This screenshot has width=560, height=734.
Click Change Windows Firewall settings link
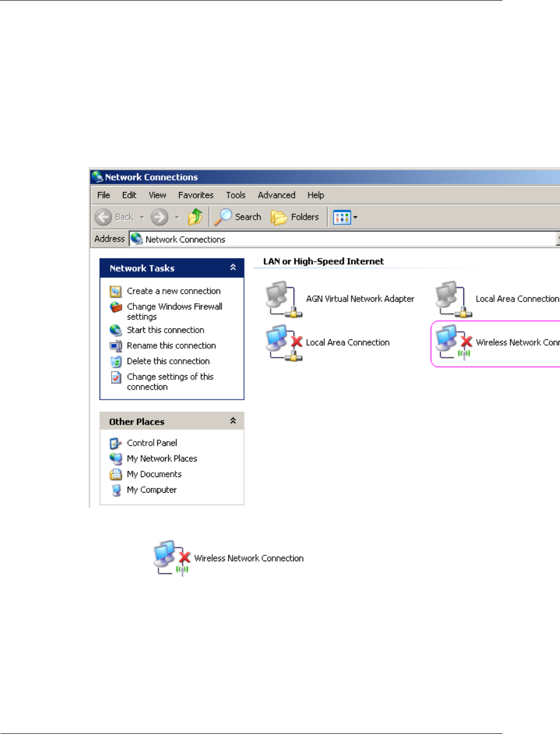click(174, 311)
